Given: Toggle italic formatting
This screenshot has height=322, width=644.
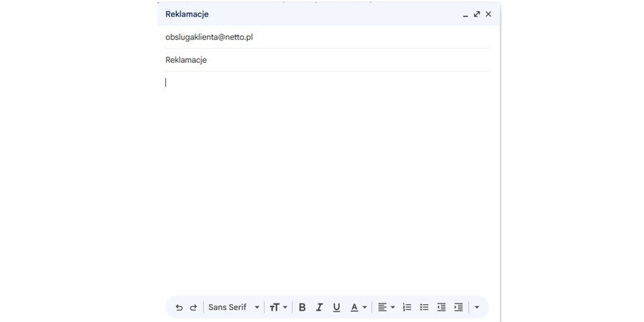Looking at the screenshot, I should coord(319,307).
